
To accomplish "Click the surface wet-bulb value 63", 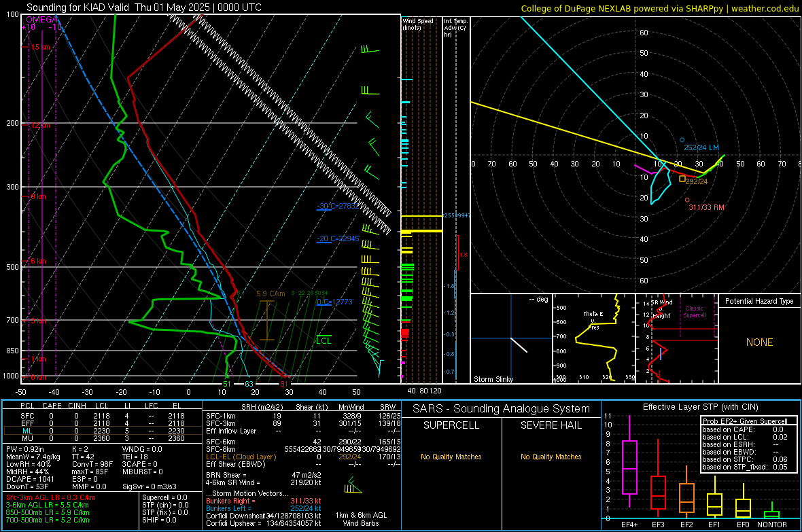I will (x=249, y=384).
